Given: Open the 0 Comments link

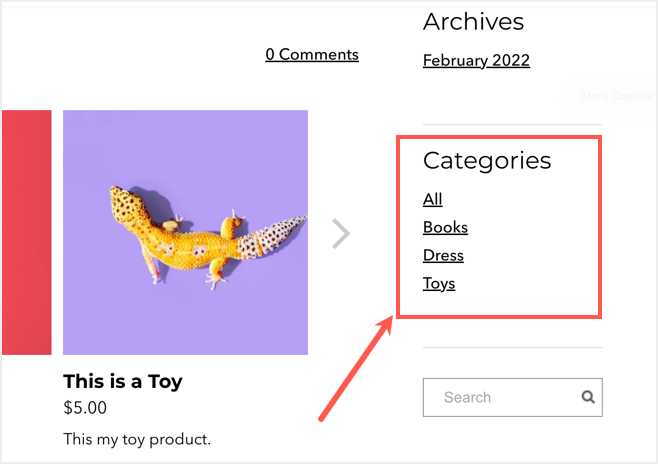Looking at the screenshot, I should (x=312, y=54).
